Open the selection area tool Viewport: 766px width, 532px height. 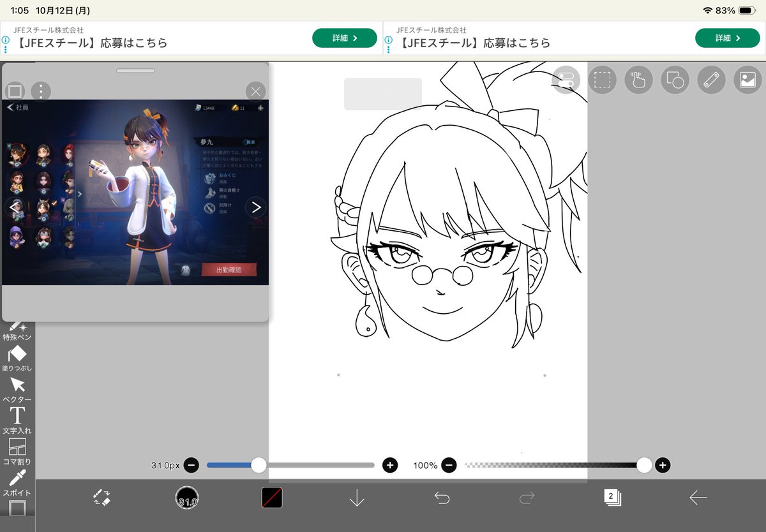coord(602,80)
